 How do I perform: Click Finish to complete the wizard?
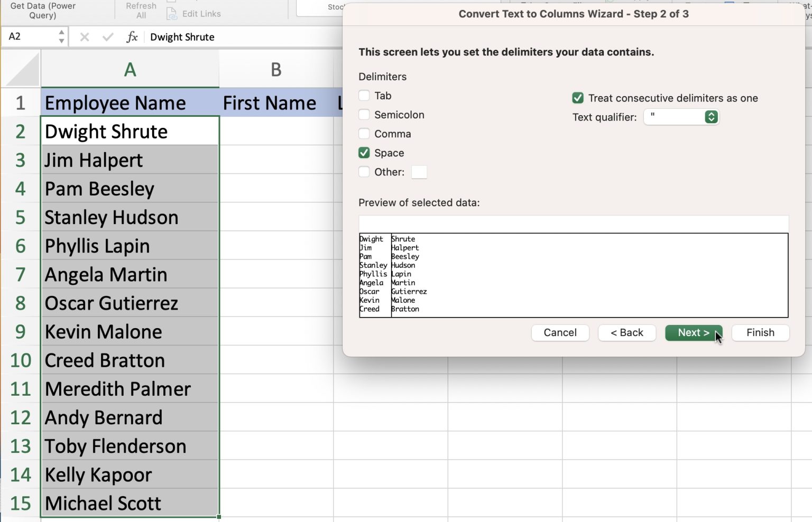[x=760, y=332]
